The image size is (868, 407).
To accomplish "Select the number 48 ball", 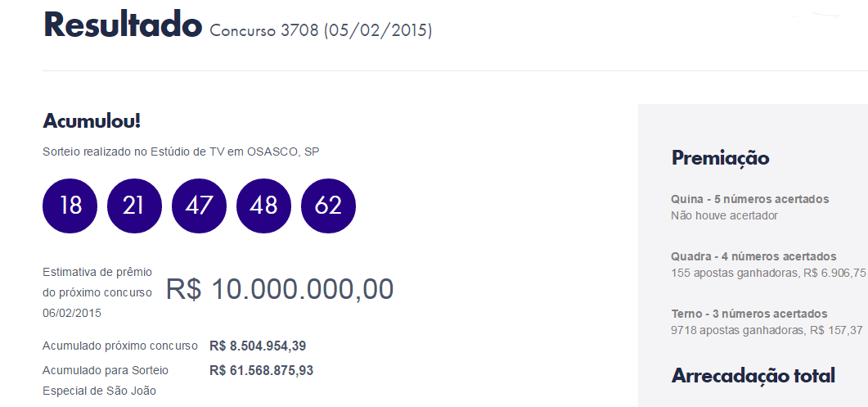I will coord(263,206).
